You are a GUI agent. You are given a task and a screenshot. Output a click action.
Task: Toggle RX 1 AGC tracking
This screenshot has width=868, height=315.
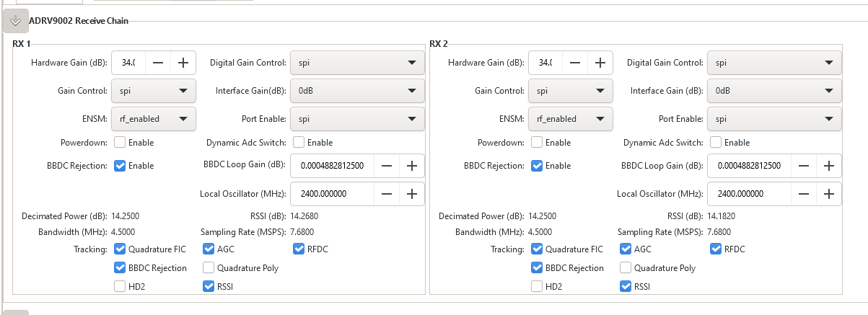point(209,249)
